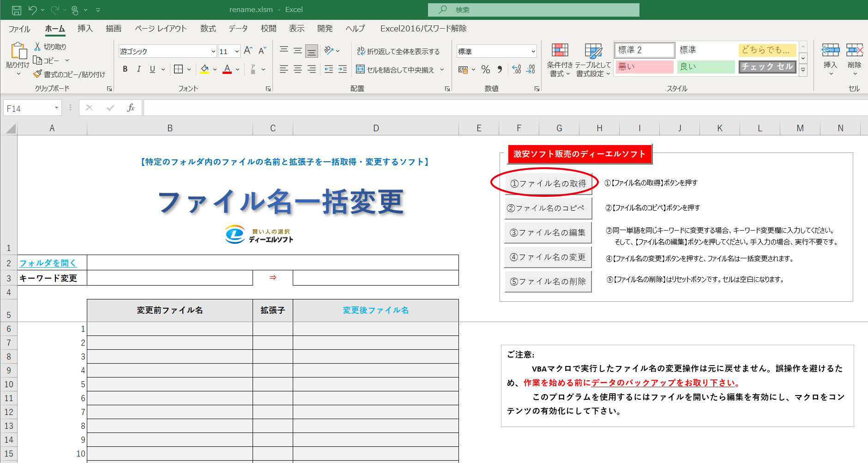This screenshot has width=868, height=463.
Task: Switch to the 数式 tab
Action: click(x=208, y=29)
